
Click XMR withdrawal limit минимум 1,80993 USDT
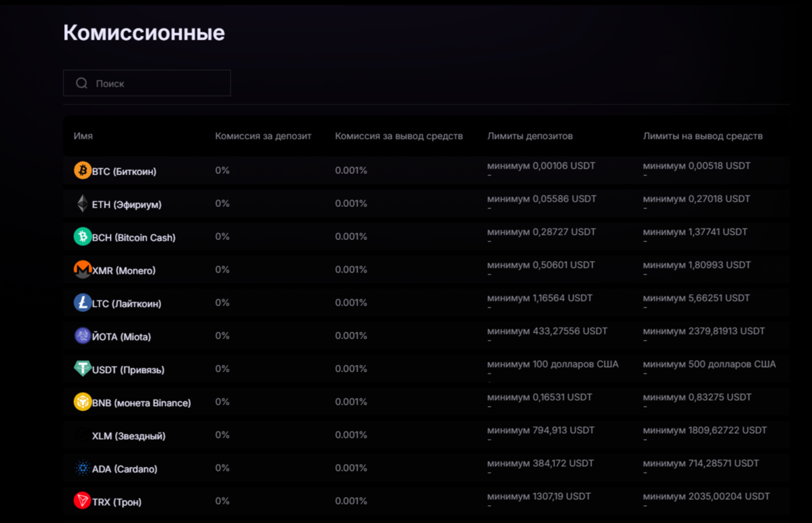tap(697, 265)
